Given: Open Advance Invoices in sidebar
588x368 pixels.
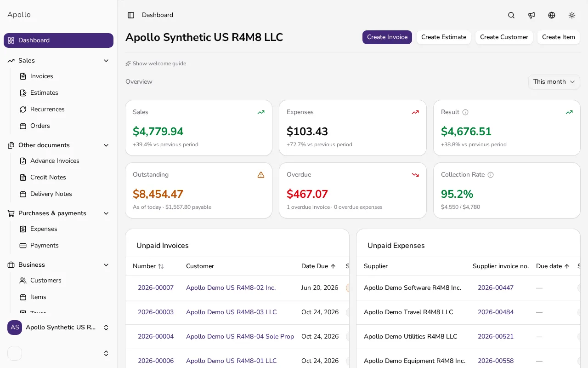Looking at the screenshot, I should tap(64, 161).
